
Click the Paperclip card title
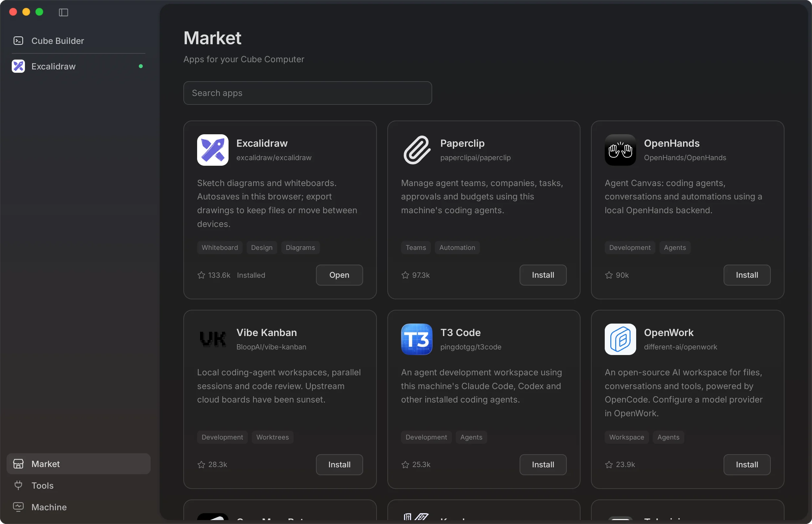[x=462, y=143]
